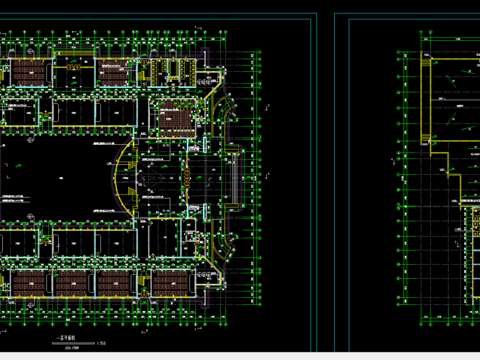Select the central lecture room with brown seats

point(177,118)
